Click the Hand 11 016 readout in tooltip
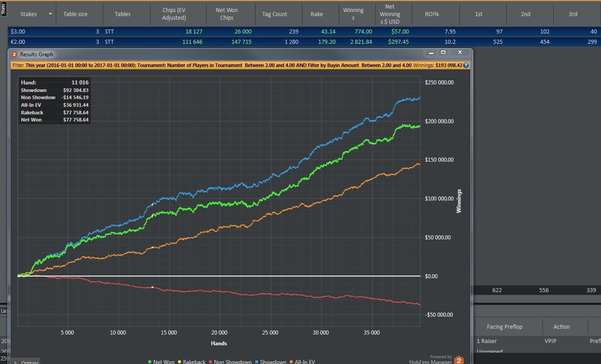The width and height of the screenshot is (601, 364). pos(55,83)
